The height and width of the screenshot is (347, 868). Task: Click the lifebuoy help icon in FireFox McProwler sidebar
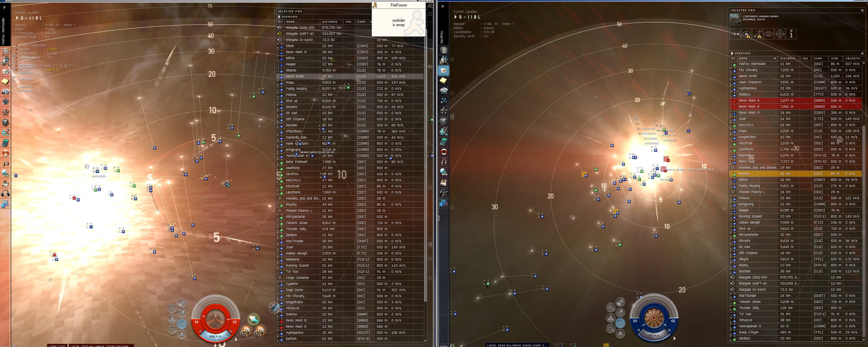[5, 153]
